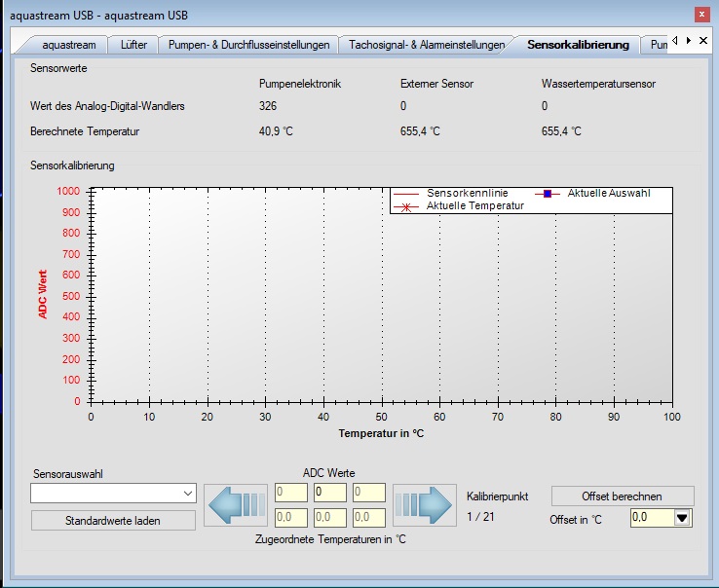The height and width of the screenshot is (588, 719).
Task: Select the Sensorkalibrierung tab
Action: [578, 45]
